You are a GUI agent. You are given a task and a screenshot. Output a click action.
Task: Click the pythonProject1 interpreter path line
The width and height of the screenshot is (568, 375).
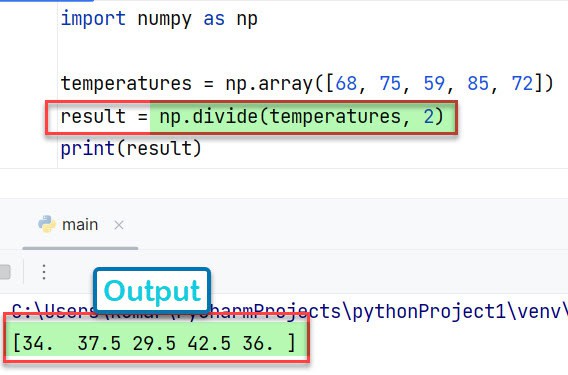pos(290,311)
